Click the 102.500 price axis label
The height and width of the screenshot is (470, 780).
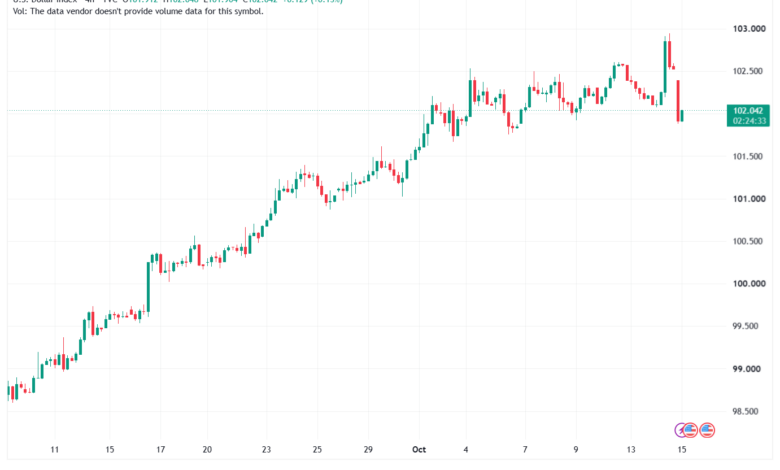747,72
